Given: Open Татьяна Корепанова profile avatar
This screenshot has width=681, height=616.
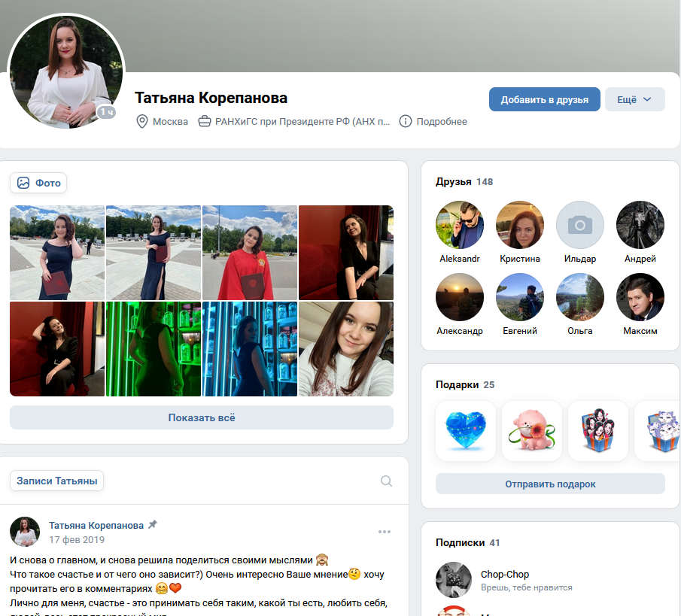Looking at the screenshot, I should [x=66, y=72].
